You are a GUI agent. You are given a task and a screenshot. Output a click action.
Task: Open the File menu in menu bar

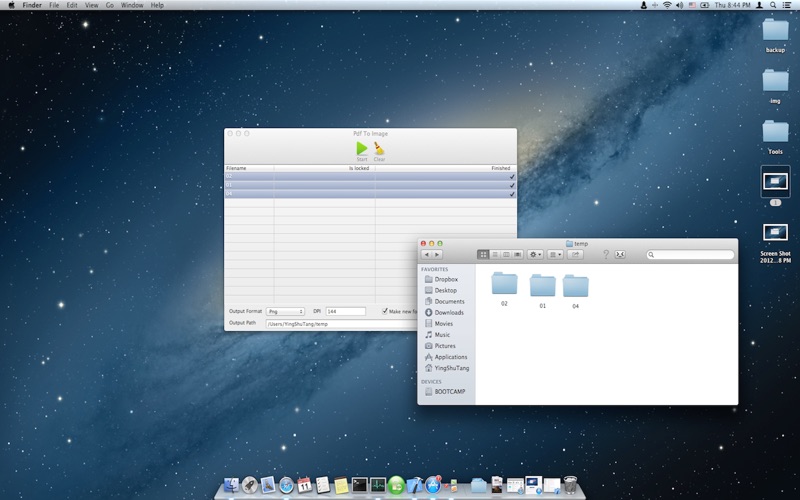coord(54,5)
